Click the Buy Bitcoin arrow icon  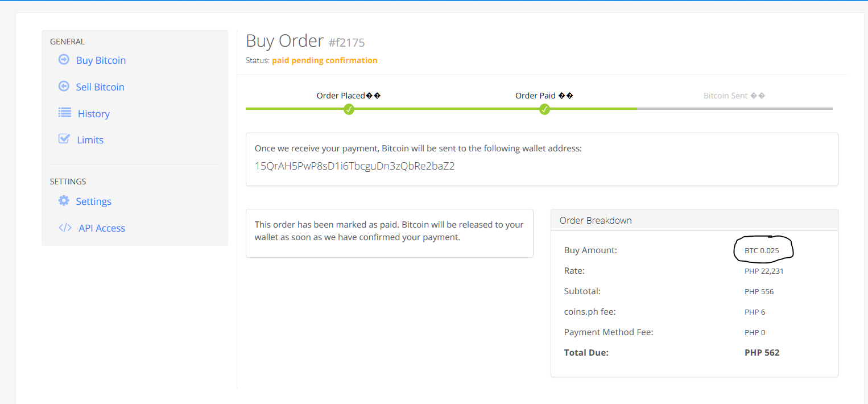(64, 60)
